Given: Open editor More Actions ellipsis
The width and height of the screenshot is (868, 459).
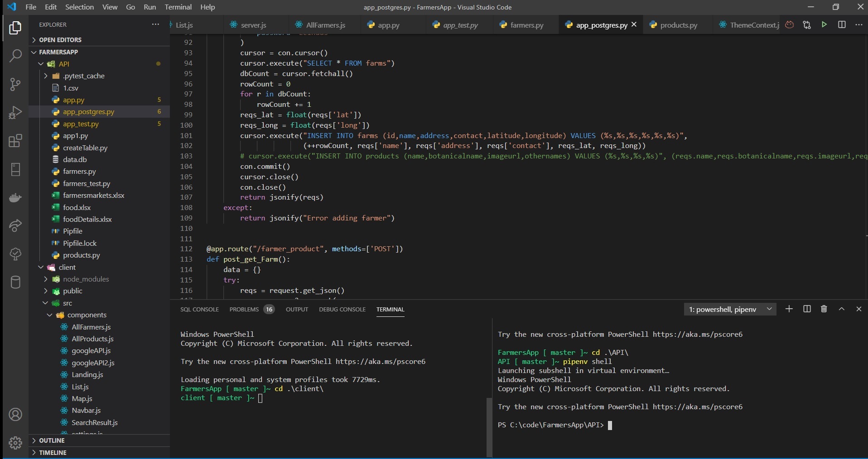Looking at the screenshot, I should coord(859,25).
